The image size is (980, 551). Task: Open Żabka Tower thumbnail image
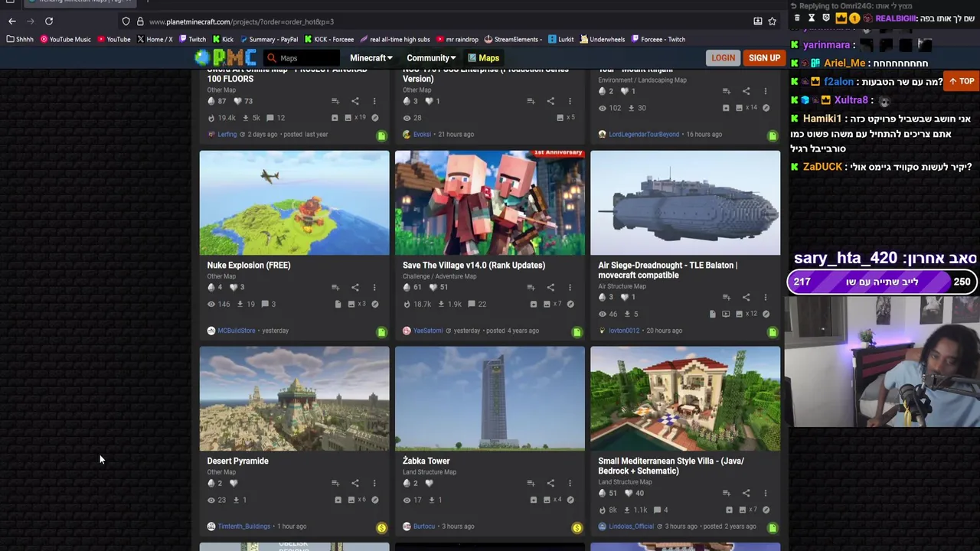(x=490, y=399)
